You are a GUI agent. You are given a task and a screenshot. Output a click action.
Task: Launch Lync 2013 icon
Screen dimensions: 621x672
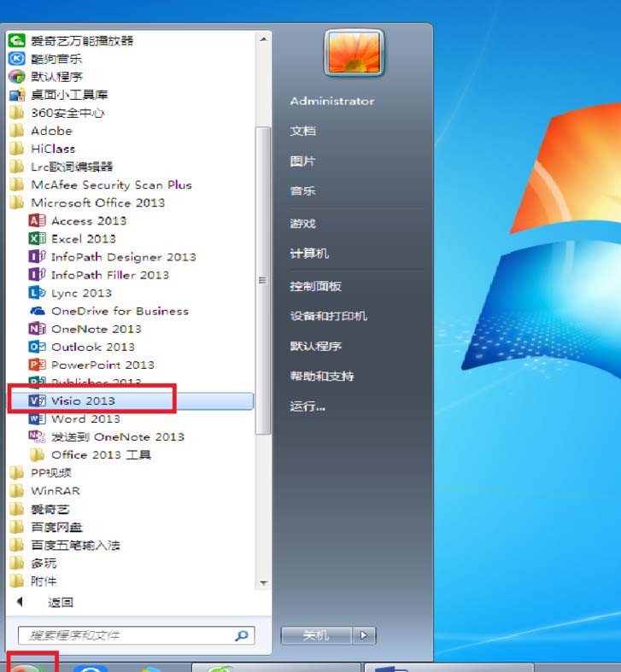click(x=37, y=293)
